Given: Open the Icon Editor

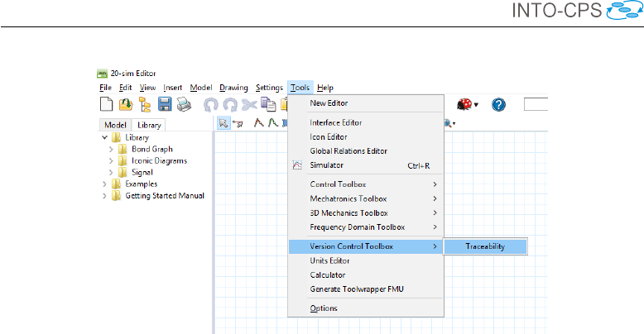Looking at the screenshot, I should point(366,136).
